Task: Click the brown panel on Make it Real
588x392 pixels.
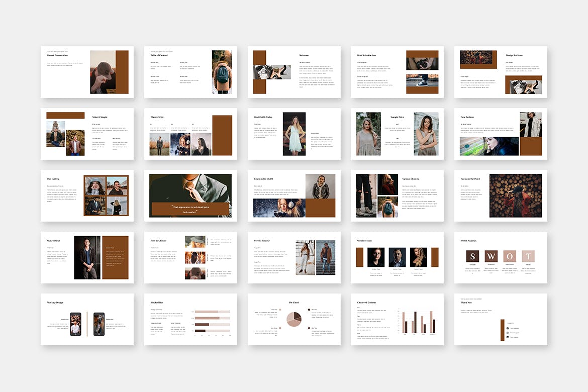Action: tap(115, 257)
